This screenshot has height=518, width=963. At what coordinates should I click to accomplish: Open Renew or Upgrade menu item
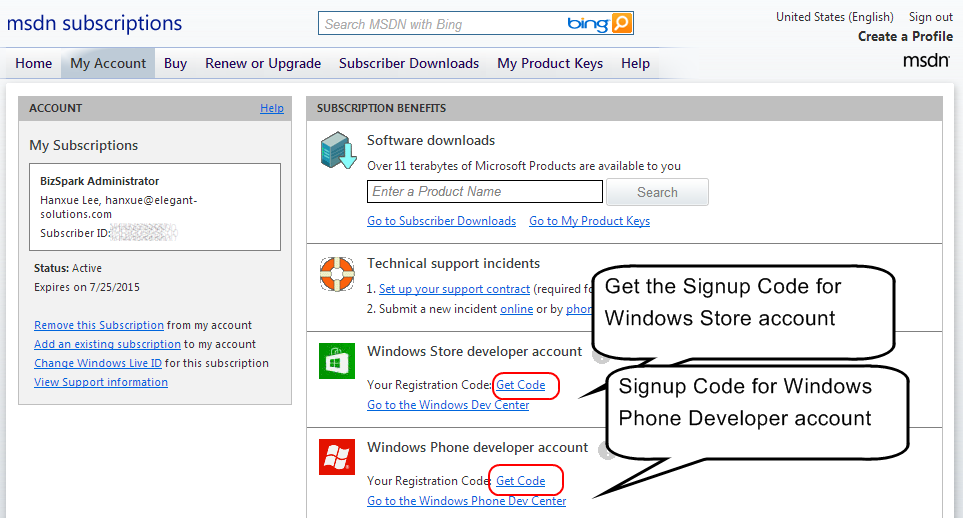(263, 63)
